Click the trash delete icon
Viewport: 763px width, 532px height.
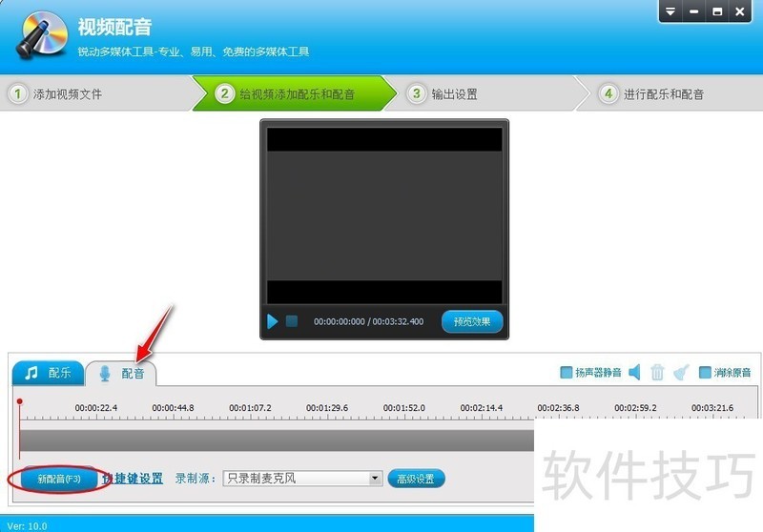(657, 373)
